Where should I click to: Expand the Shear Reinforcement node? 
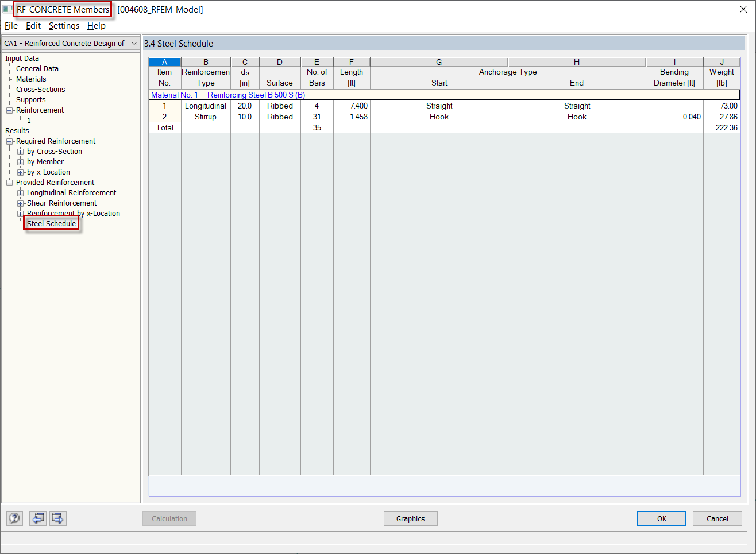20,203
